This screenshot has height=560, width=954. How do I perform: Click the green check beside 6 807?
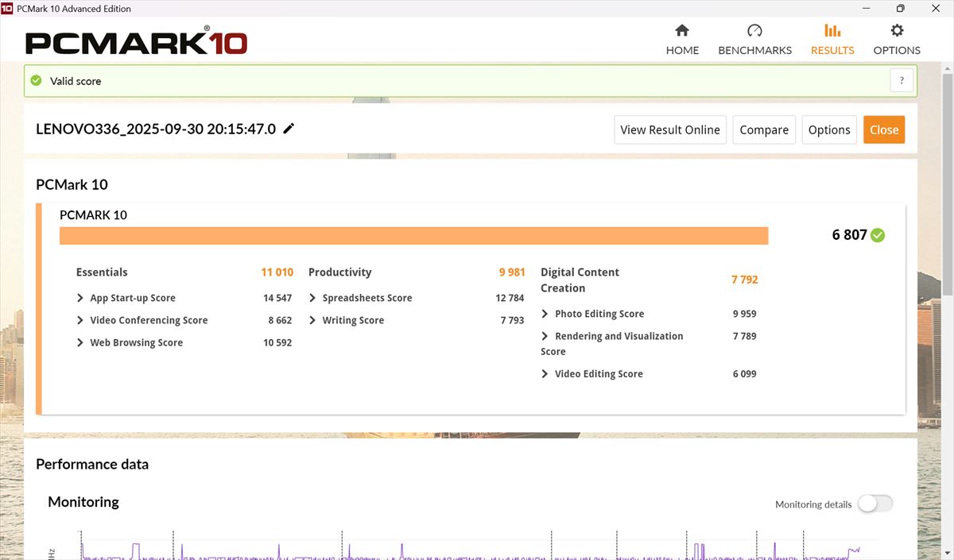878,235
